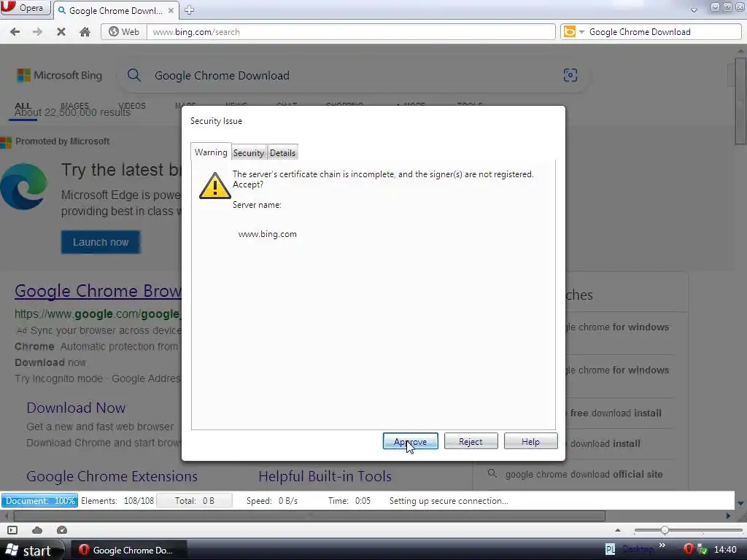Click the search engine icon in search box
This screenshot has height=560, width=747.
[x=569, y=32]
